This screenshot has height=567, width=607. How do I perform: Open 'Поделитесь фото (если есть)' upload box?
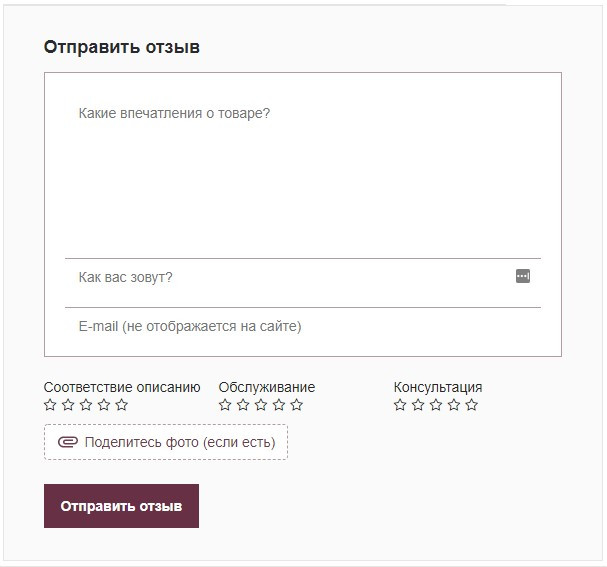pos(166,442)
